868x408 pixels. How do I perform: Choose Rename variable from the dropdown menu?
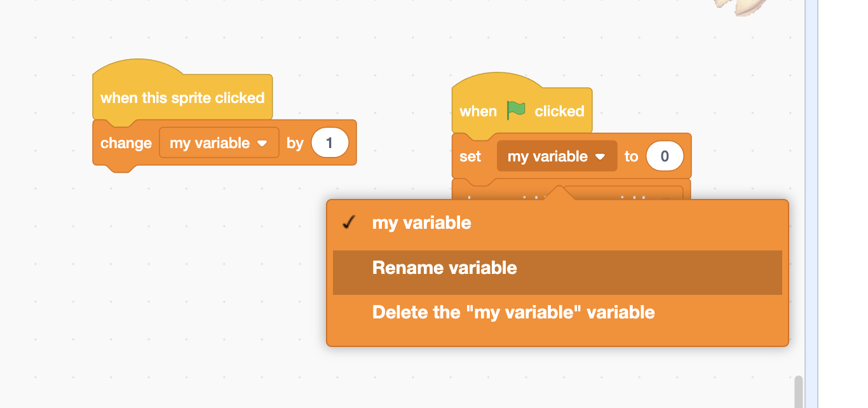point(445,268)
